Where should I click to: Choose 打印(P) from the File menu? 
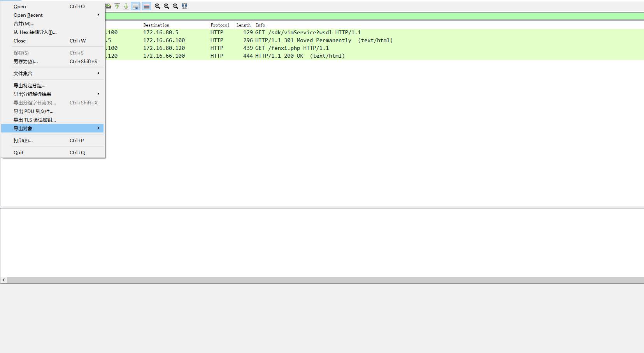[x=23, y=140]
